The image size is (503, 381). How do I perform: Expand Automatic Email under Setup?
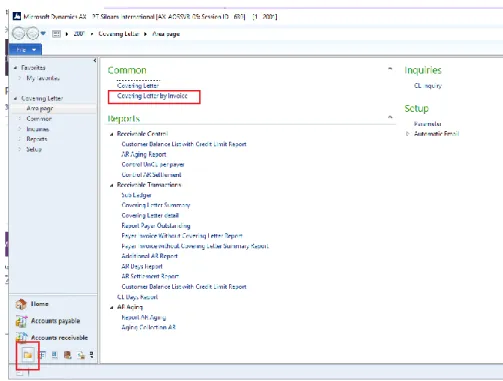point(407,134)
